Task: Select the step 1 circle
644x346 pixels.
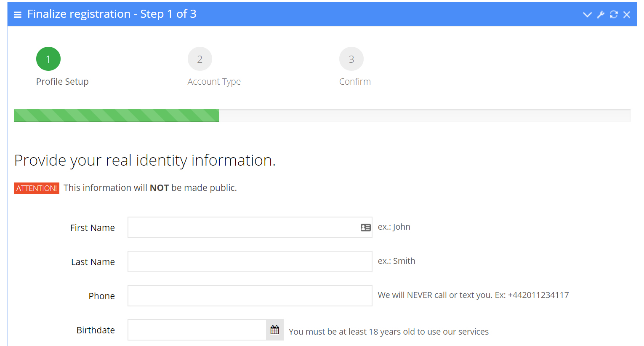Action: pos(48,59)
